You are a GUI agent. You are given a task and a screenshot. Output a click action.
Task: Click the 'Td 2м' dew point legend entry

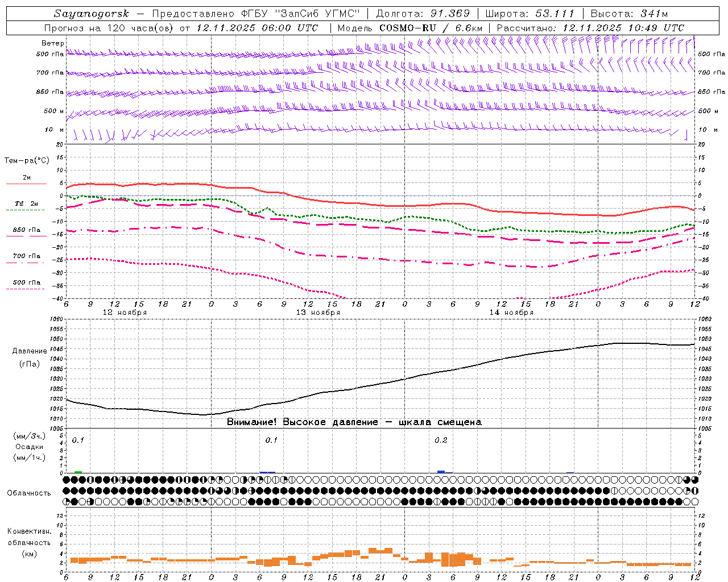27,203
